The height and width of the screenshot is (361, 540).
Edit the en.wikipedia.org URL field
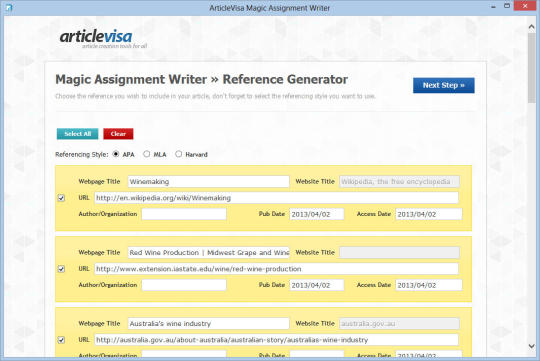[x=276, y=198]
